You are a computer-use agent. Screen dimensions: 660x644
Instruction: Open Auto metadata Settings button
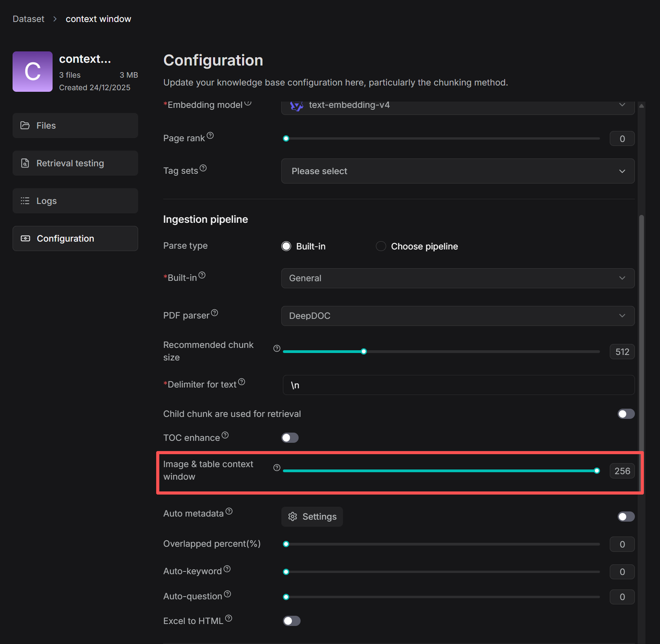coord(312,517)
